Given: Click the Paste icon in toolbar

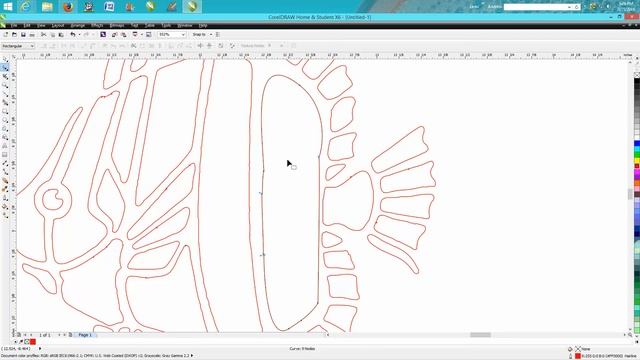Looking at the screenshot, I should tap(61, 35).
